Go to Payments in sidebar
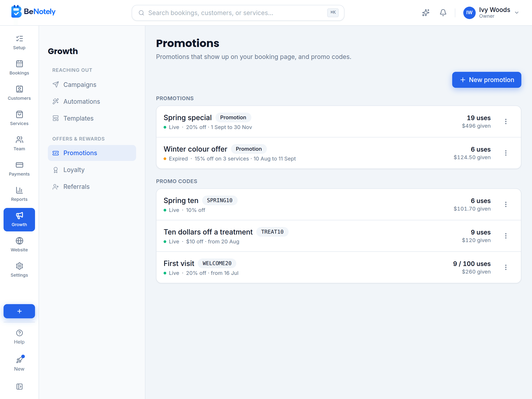The height and width of the screenshot is (399, 532). 19,169
